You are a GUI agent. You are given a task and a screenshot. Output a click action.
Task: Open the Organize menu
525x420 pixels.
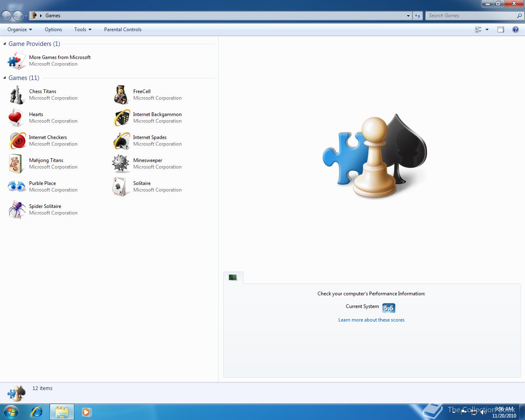tap(19, 30)
